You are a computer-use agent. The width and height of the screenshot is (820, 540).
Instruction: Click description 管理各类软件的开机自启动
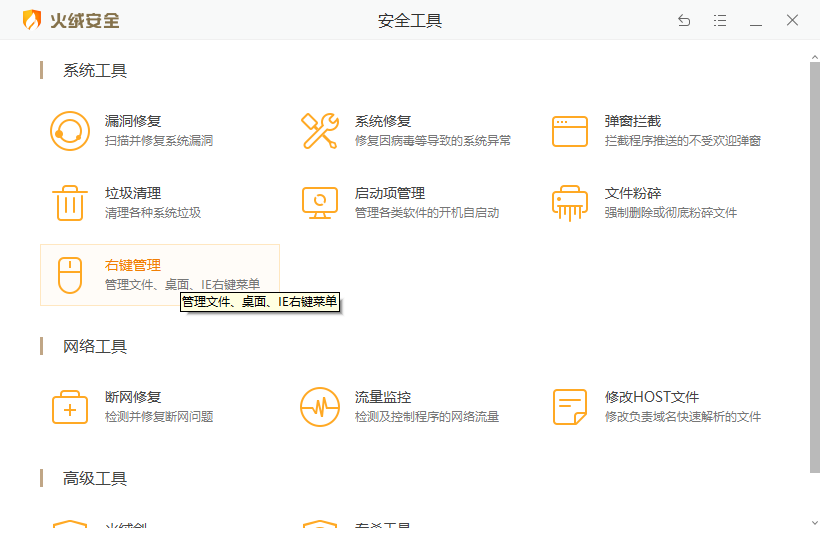(x=427, y=213)
